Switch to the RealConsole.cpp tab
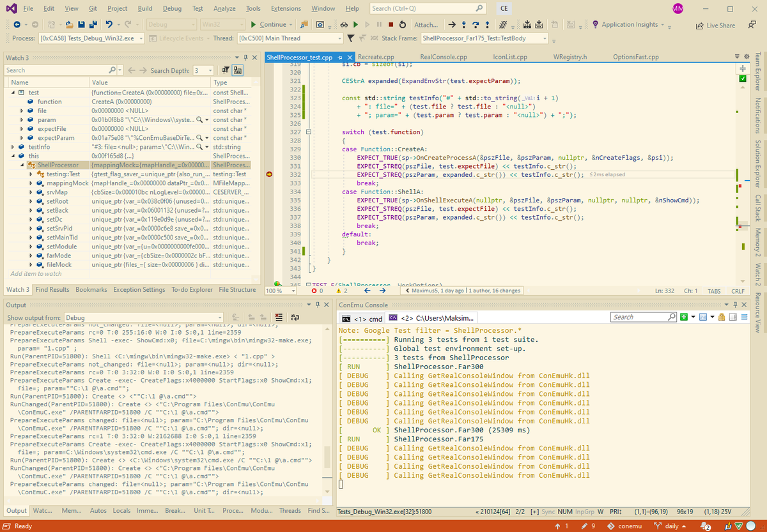The width and height of the screenshot is (767, 532). point(444,57)
